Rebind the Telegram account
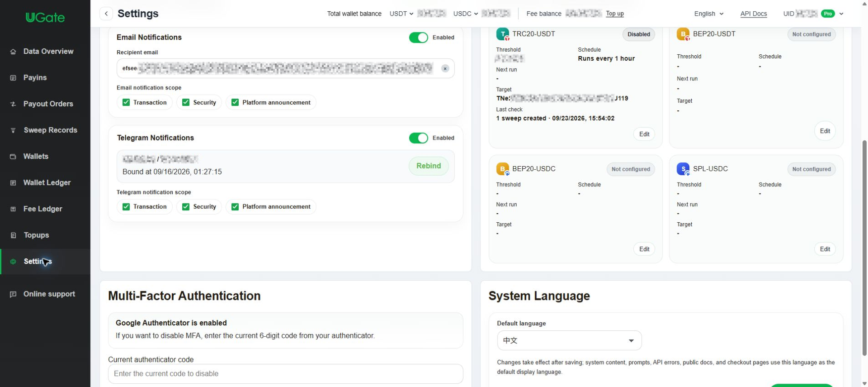Viewport: 868px width, 387px height. click(x=429, y=166)
